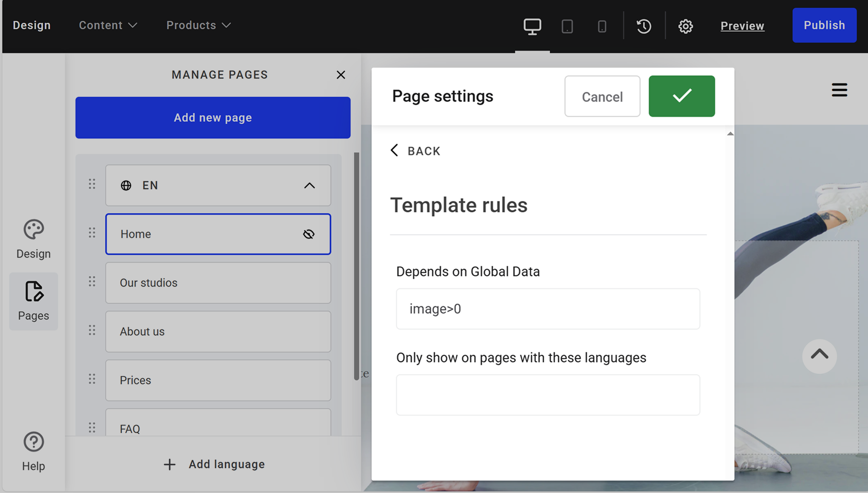Open the Design panel in the sidebar

[33, 239]
